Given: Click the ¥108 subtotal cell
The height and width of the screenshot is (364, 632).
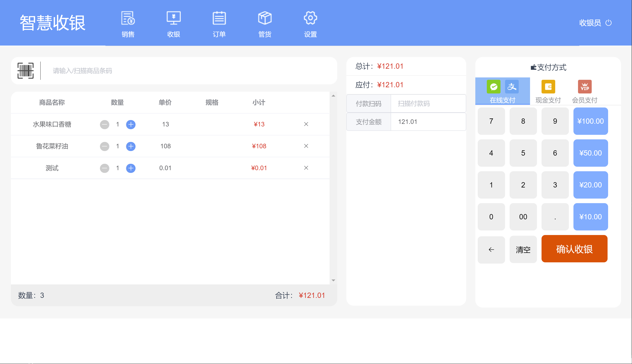Looking at the screenshot, I should (x=259, y=146).
